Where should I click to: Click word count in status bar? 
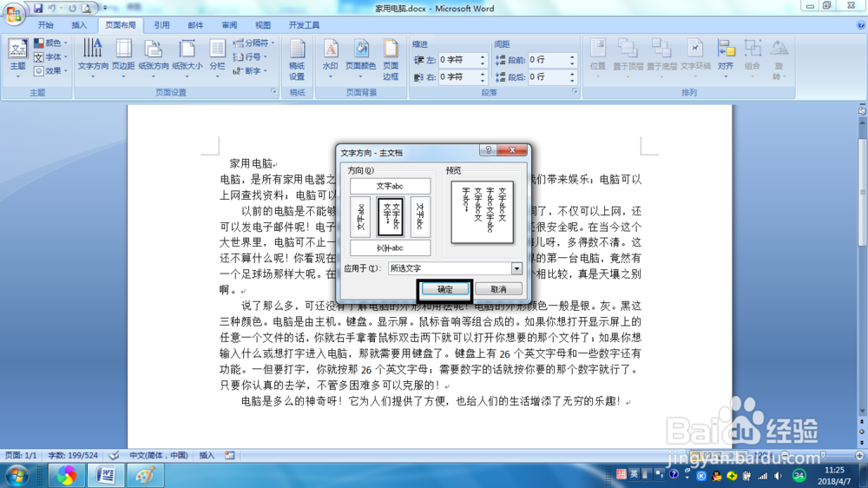coord(73,455)
